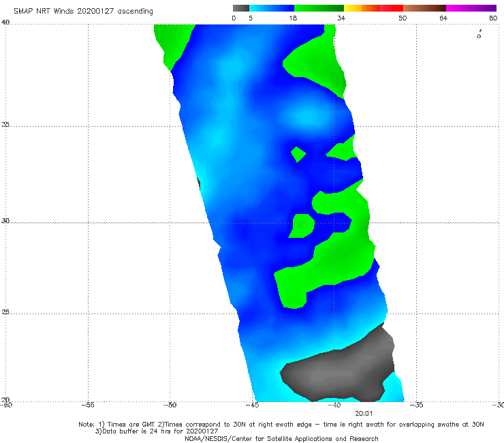Click the latitude axis label 40

coord(5,22)
